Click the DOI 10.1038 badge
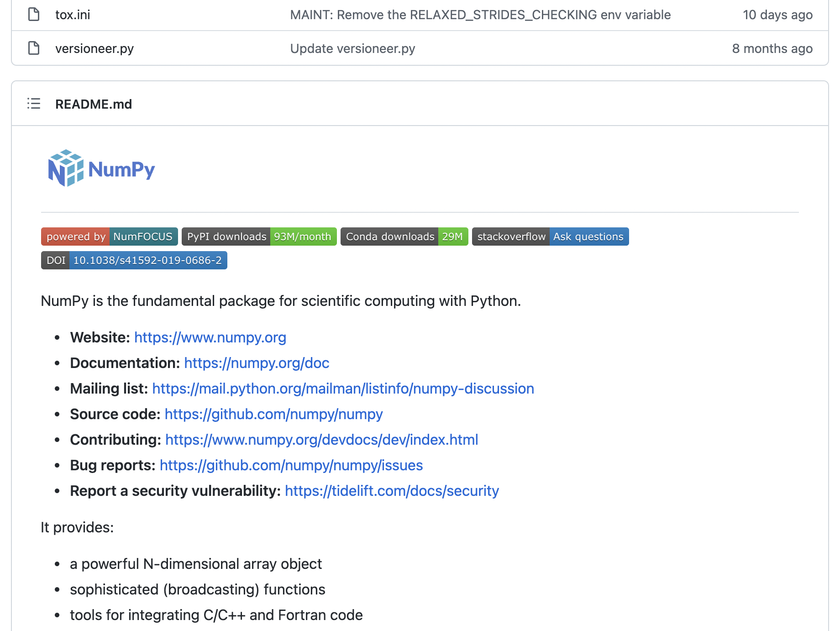The width and height of the screenshot is (840, 631). 134,260
